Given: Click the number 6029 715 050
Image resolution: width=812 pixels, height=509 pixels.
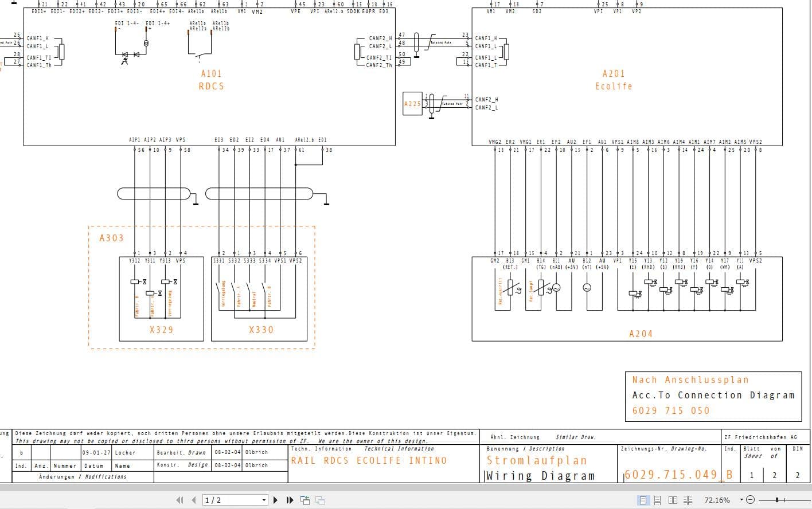Looking at the screenshot, I should click(670, 410).
